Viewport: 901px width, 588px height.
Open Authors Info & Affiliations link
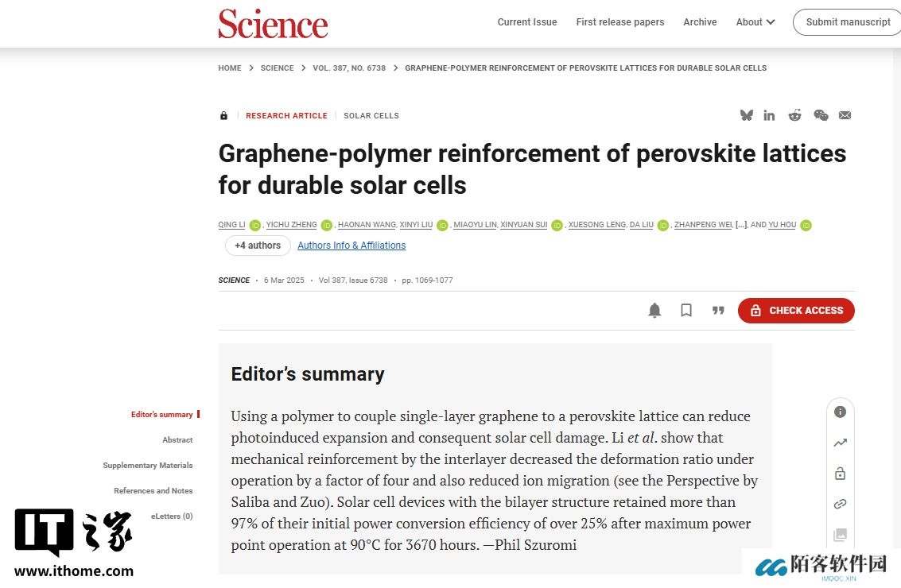(351, 246)
